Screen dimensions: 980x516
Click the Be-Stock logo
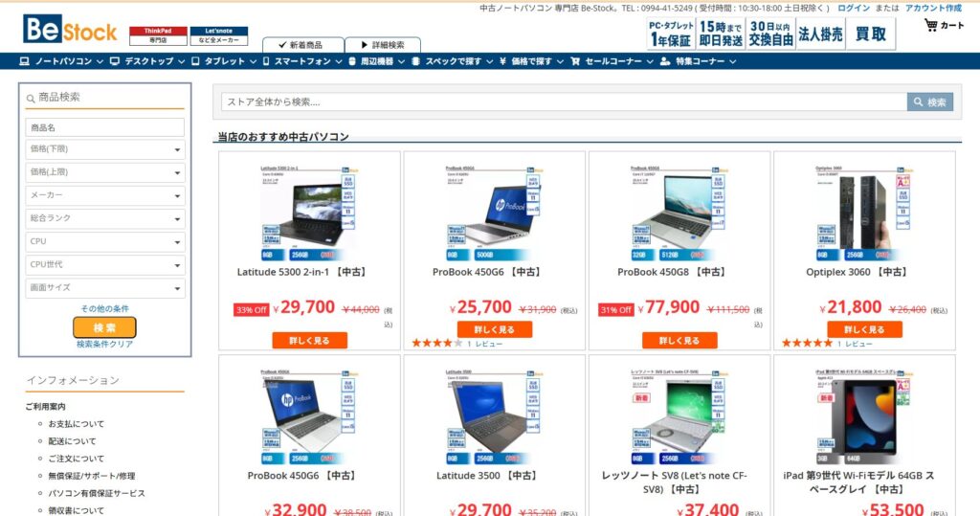[70, 29]
